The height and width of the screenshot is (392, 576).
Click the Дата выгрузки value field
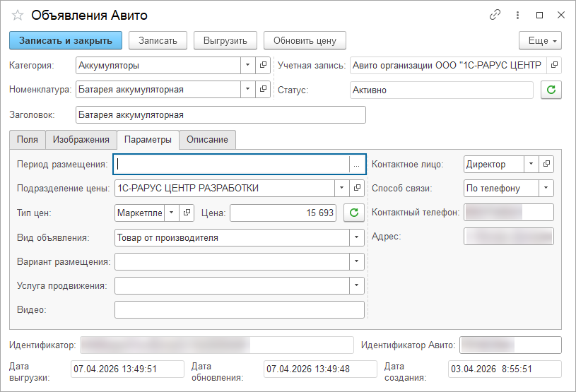(x=127, y=369)
